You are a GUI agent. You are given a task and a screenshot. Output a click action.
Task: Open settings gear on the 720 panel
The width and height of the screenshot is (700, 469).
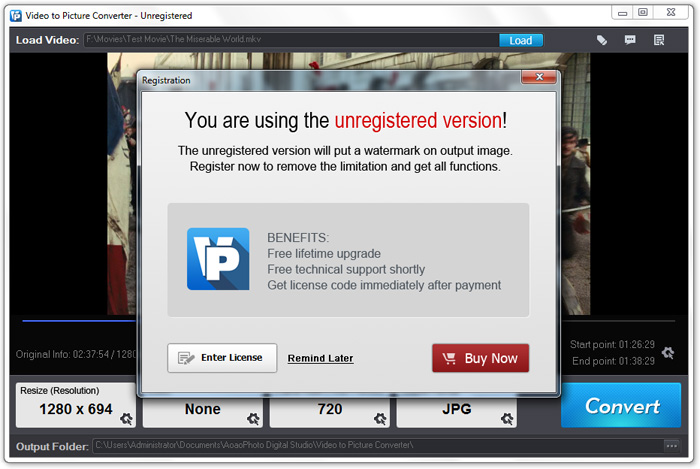click(380, 419)
